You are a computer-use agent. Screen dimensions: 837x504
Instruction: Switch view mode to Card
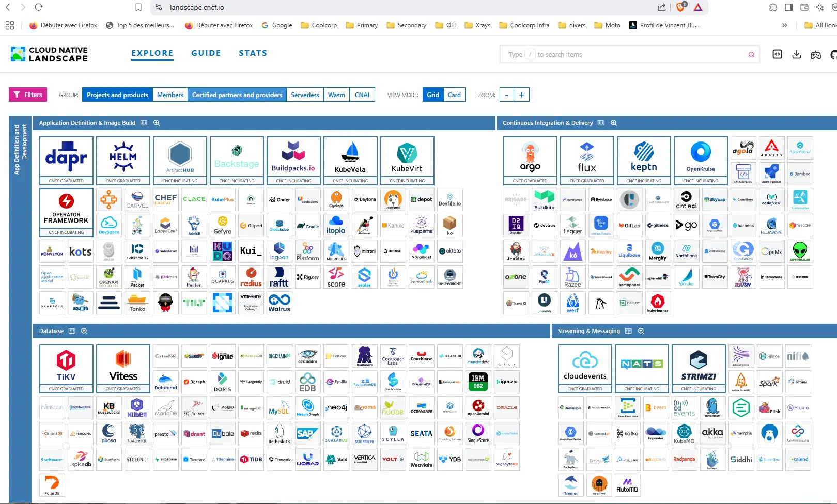click(x=454, y=95)
